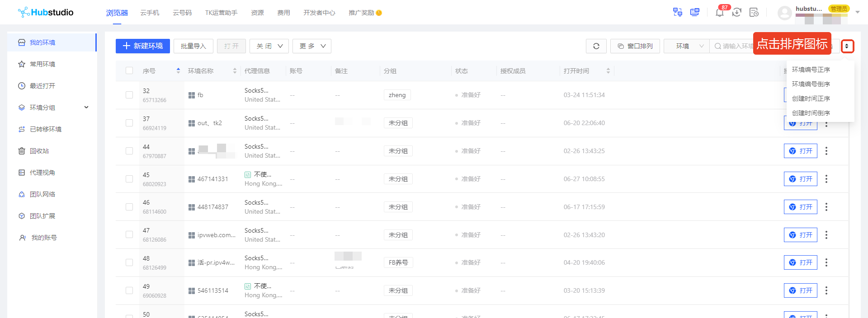Image resolution: width=868 pixels, height=318 pixels.
Task: Click 打开 button for environment 44
Action: 801,151
